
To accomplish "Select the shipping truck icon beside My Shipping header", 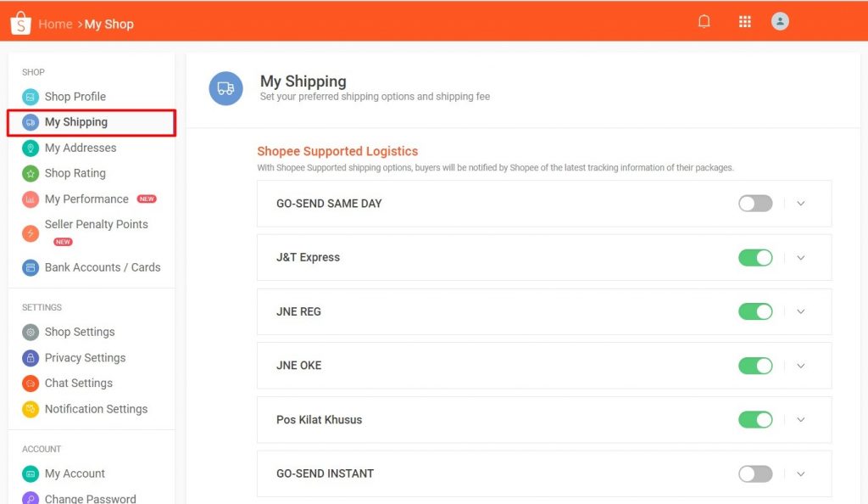I will pyautogui.click(x=225, y=88).
